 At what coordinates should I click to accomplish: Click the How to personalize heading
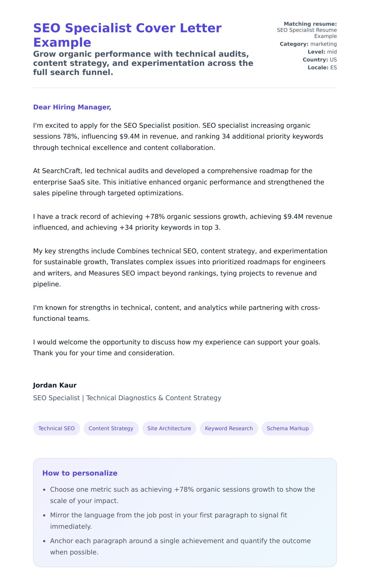(x=80, y=473)
